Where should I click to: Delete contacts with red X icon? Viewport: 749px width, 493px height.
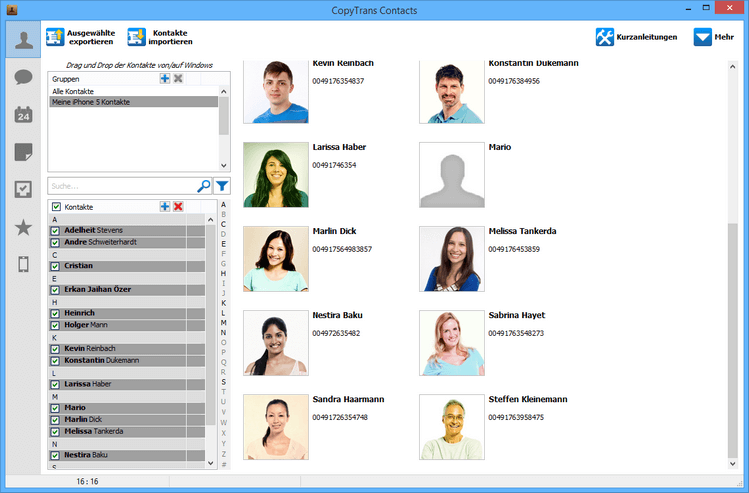point(178,206)
